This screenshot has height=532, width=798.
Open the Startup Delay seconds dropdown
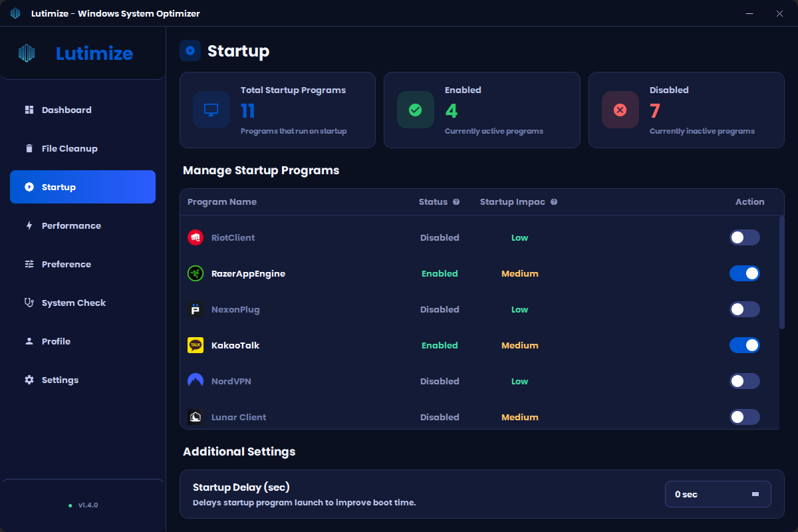(718, 494)
